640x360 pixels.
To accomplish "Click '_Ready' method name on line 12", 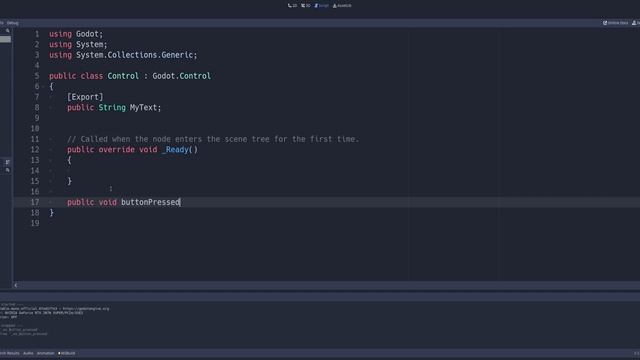I will pyautogui.click(x=175, y=149).
